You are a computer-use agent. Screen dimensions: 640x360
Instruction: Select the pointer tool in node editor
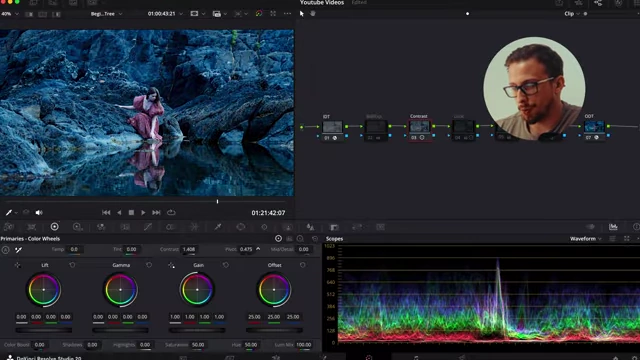tap(302, 13)
